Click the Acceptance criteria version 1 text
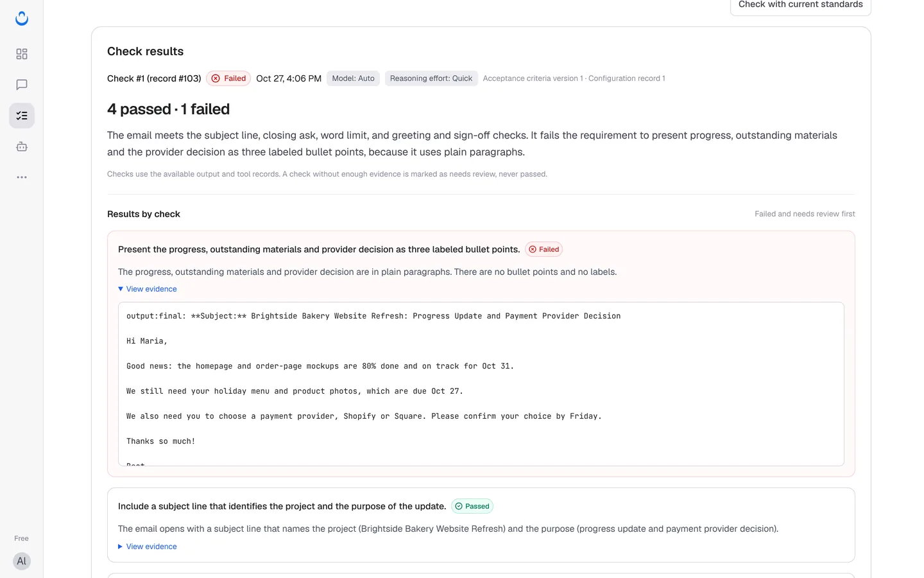The width and height of the screenshot is (924, 578). [533, 78]
